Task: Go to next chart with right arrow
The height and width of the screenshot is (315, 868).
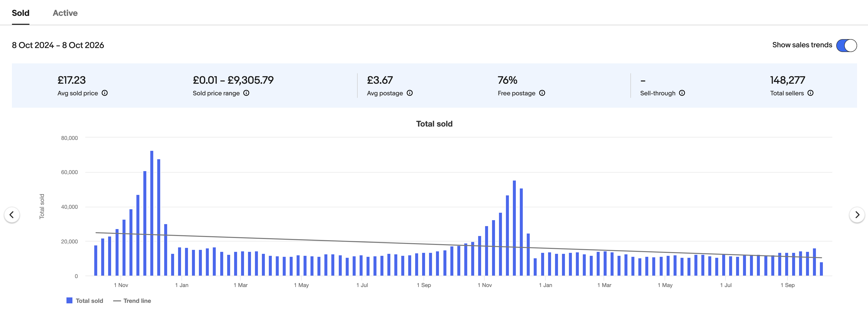Action: [857, 215]
